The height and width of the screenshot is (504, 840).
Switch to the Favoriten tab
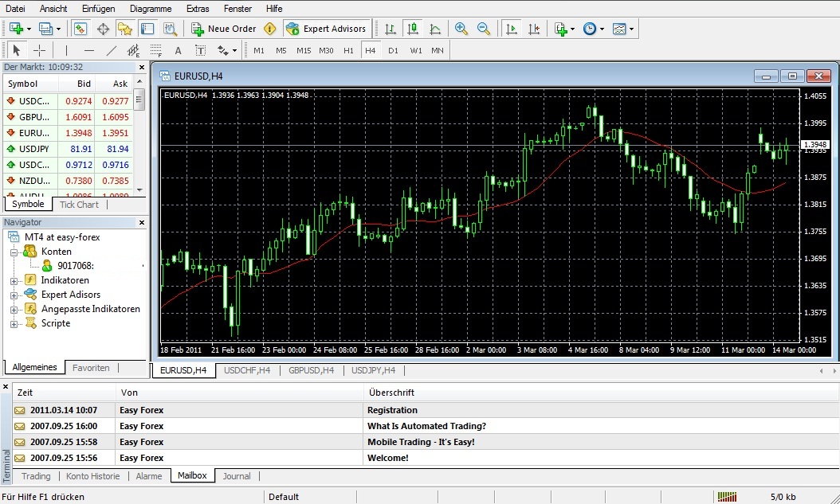click(x=91, y=368)
